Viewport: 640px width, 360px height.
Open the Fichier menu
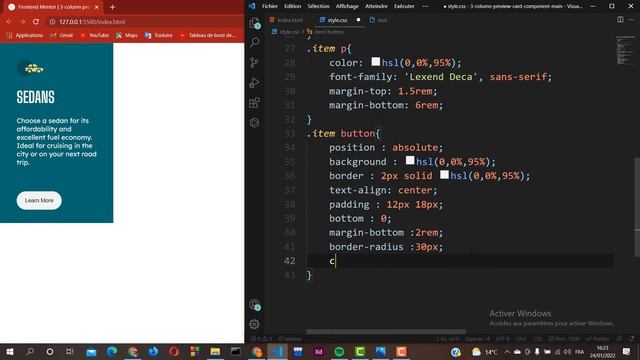pyautogui.click(x=270, y=6)
